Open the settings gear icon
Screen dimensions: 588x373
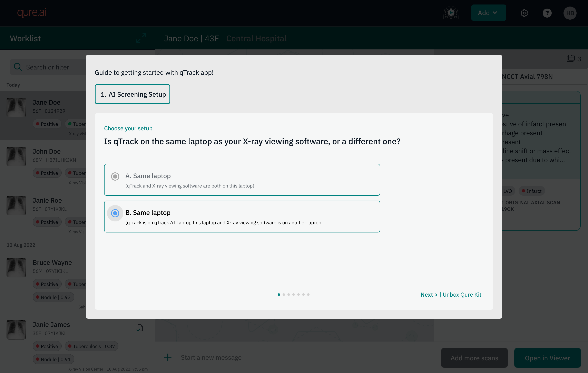click(524, 13)
